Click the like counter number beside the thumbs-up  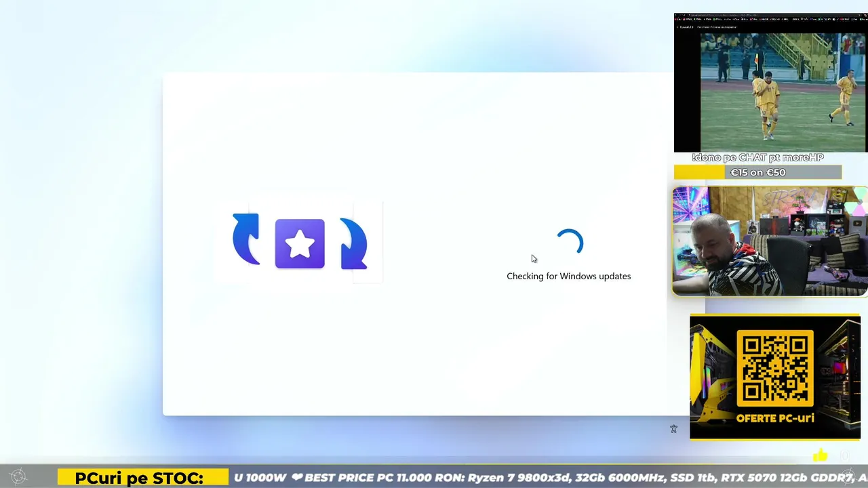845,455
